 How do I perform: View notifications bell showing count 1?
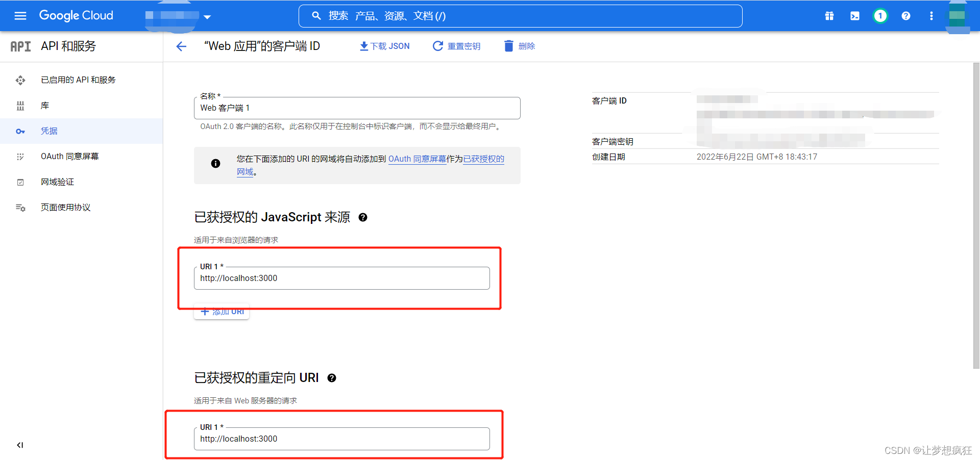(x=880, y=16)
